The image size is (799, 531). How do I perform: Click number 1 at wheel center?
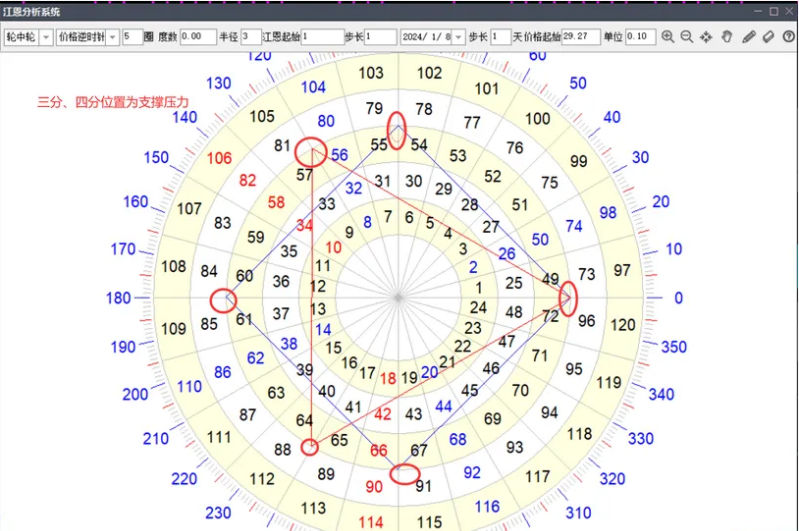478,288
